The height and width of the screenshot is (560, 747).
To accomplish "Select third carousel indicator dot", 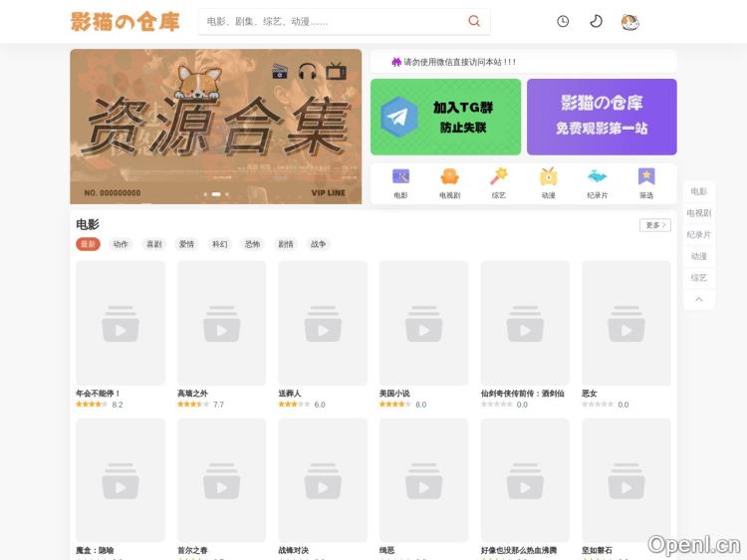I will [227, 194].
